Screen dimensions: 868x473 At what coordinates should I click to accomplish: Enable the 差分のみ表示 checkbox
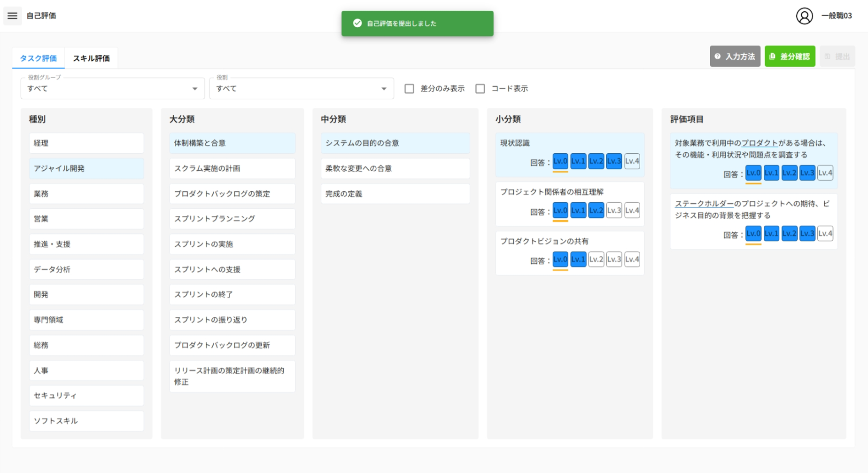pyautogui.click(x=410, y=89)
